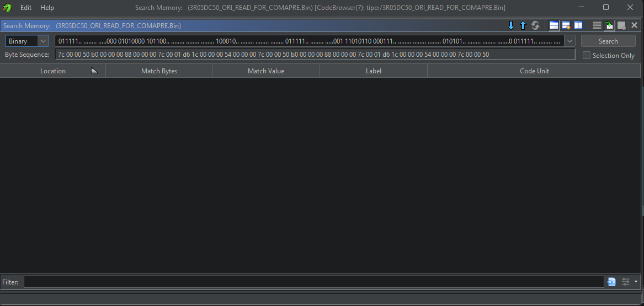Viewport: 644px width, 306px height.
Task: Expand the small filter dropdown triangle
Action: tap(636, 282)
